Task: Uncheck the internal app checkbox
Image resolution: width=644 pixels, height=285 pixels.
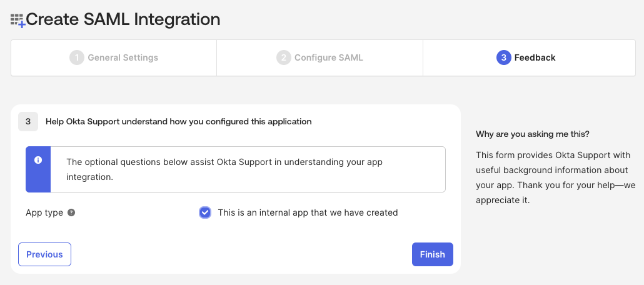Action: (205, 212)
